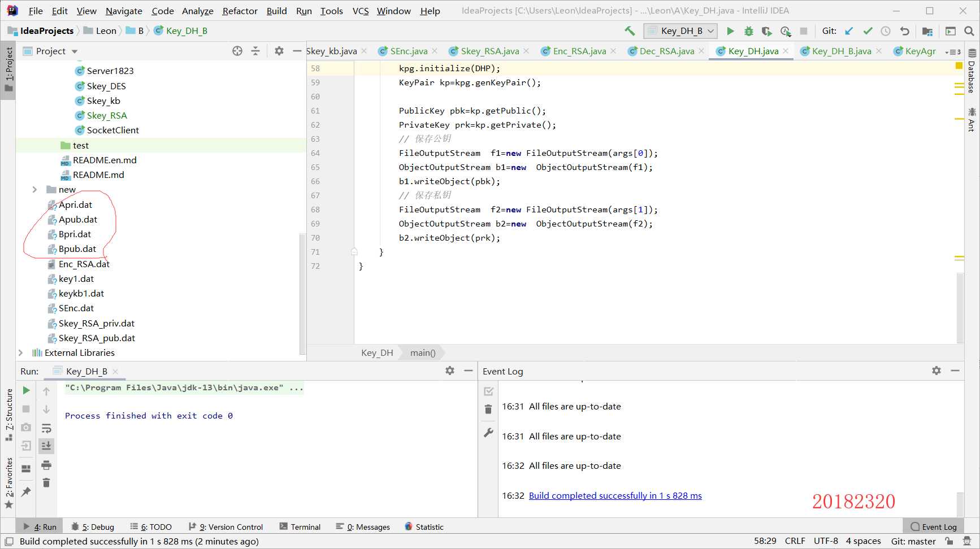Viewport: 980px width, 549px height.
Task: Click the yellow inspection indicator square
Action: click(959, 66)
